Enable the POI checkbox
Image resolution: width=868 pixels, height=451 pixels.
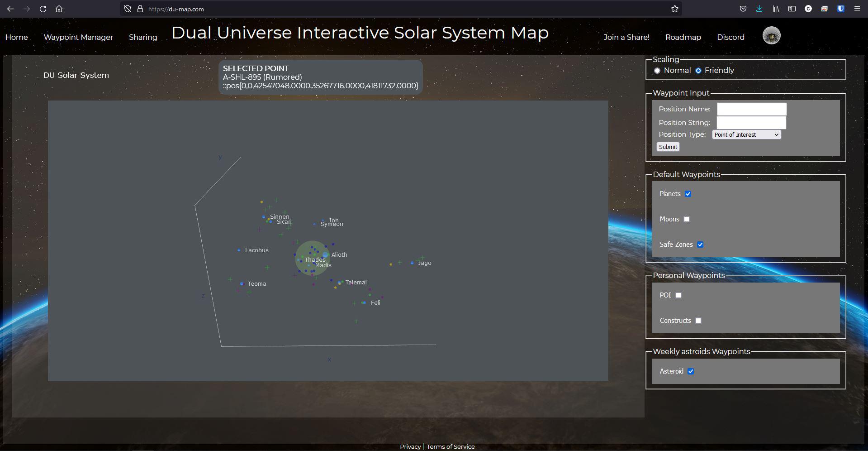(x=678, y=295)
